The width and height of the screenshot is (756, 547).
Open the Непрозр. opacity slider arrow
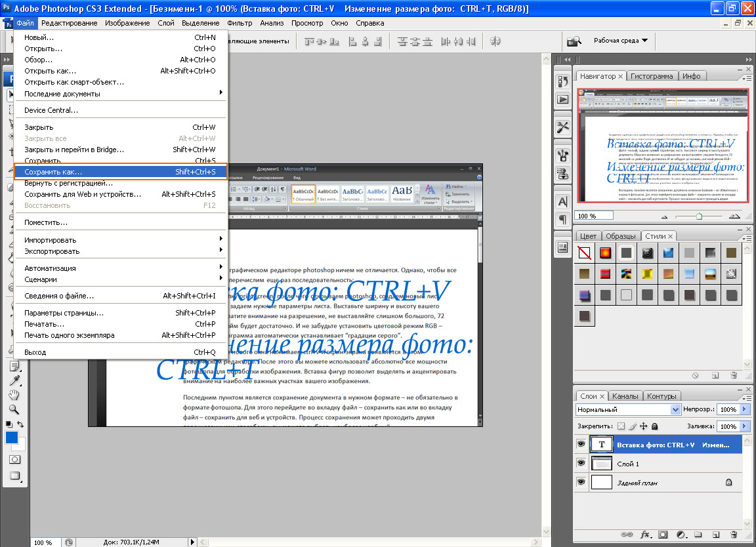point(744,409)
